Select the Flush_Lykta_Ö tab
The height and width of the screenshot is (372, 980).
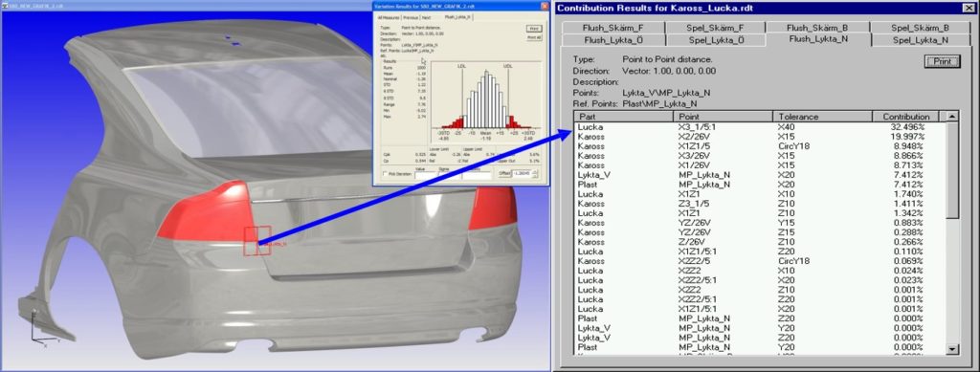pos(612,40)
